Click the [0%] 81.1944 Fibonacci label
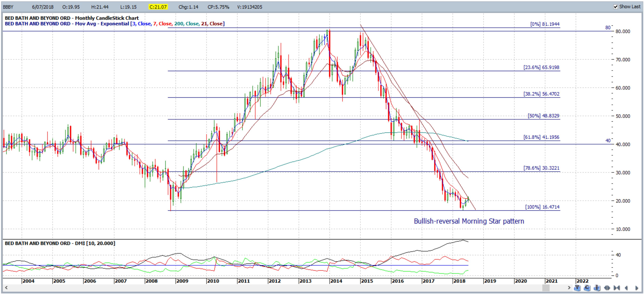 (545, 24)
